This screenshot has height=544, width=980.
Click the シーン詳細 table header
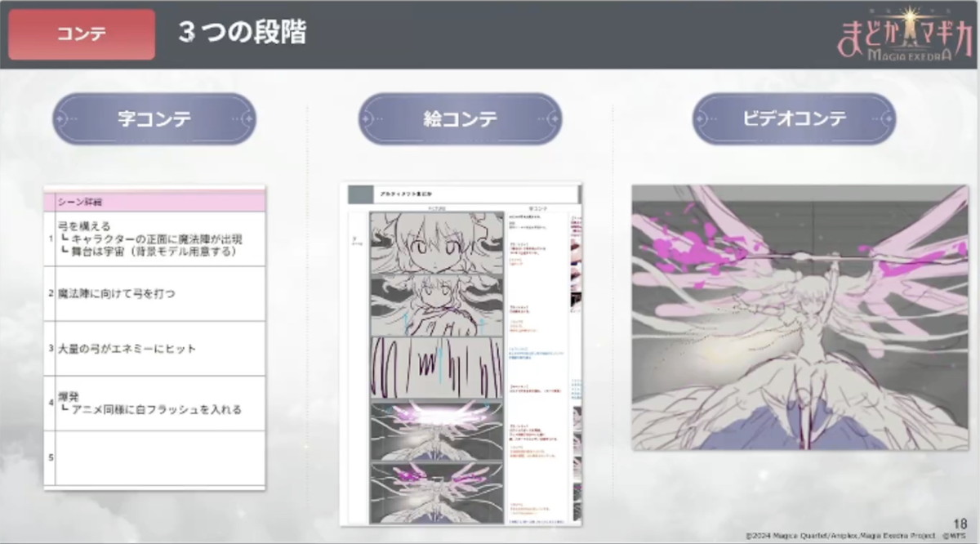155,202
